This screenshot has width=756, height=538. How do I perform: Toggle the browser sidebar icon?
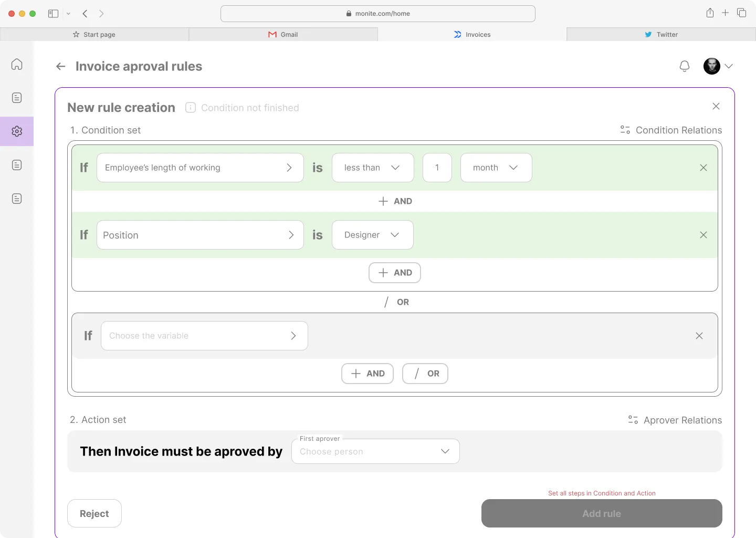pos(53,14)
